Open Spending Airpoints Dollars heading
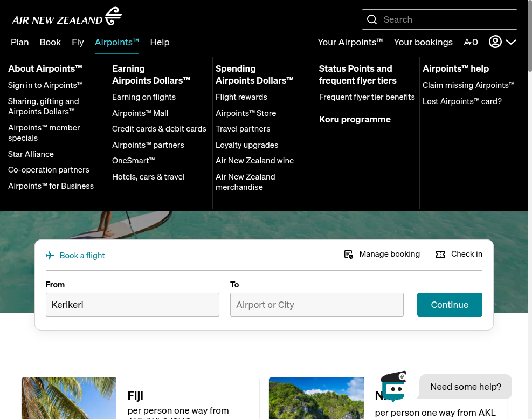 [x=254, y=75]
